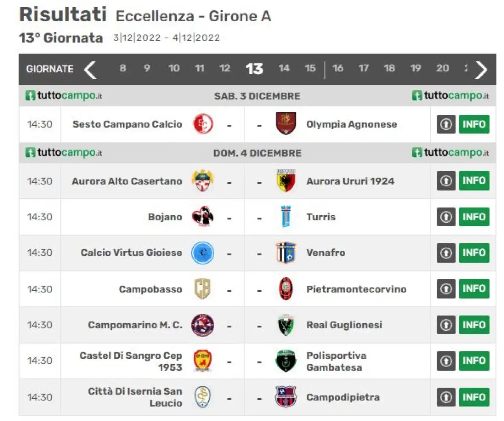Viewport: 504px width, 421px height.
Task: Open the Pietramontecorvino team link
Action: pos(356,289)
